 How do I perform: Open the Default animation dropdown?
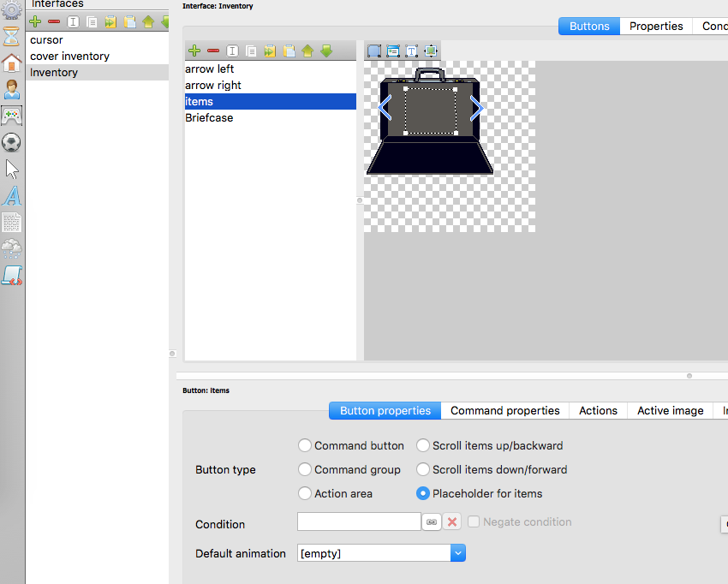coord(381,553)
